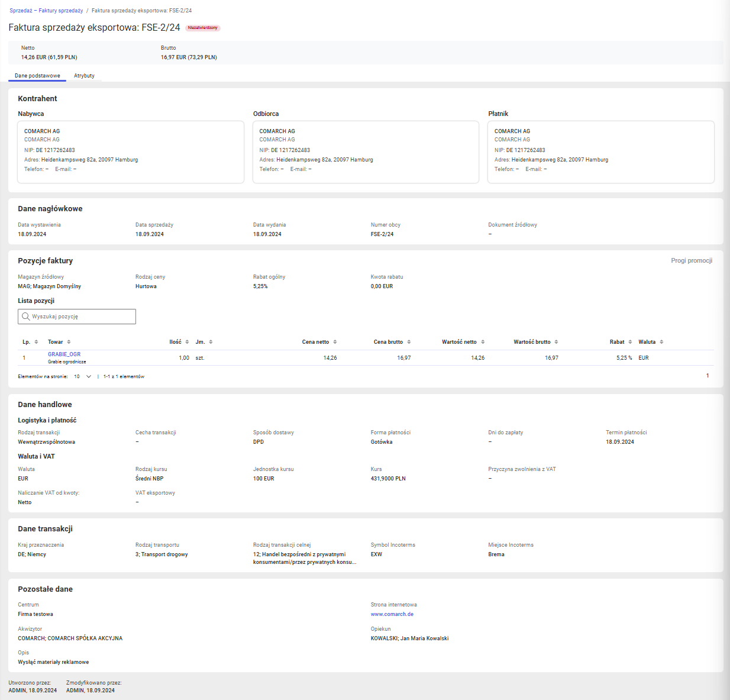Open www.comarch.de website link

coord(392,614)
